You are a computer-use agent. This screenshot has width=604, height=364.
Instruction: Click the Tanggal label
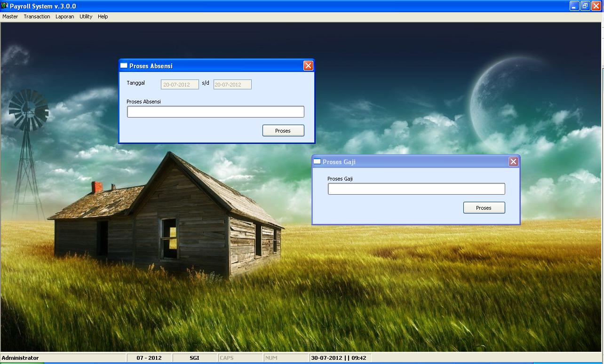[136, 83]
